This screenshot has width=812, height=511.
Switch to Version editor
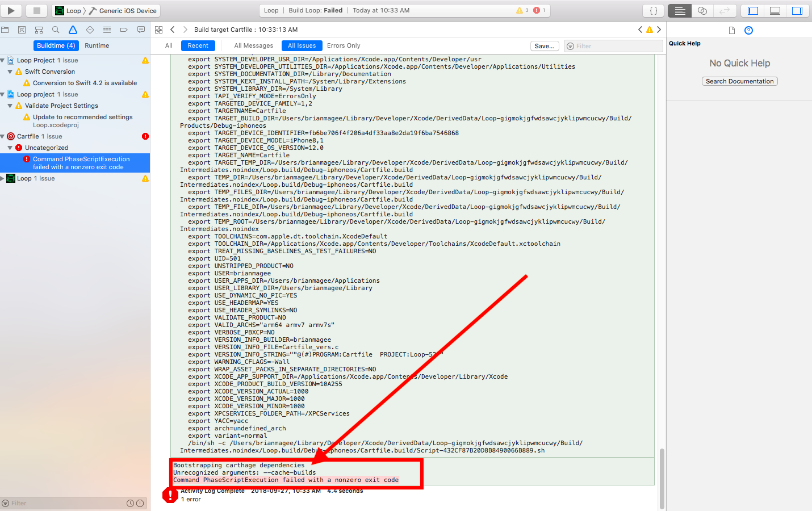point(725,10)
